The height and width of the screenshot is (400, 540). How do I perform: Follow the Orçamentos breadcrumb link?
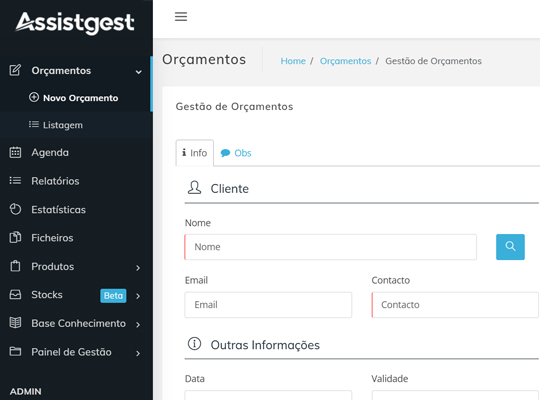coord(345,61)
